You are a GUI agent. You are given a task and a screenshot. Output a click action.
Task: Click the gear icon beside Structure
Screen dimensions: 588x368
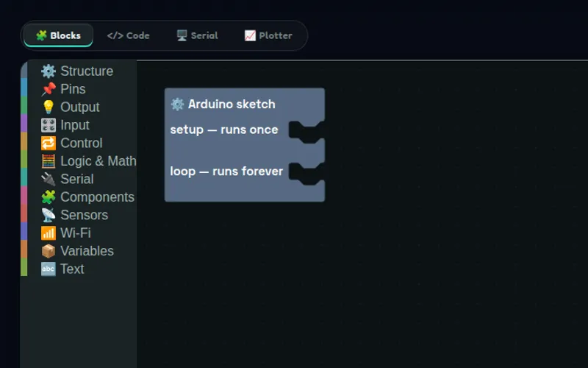click(49, 71)
